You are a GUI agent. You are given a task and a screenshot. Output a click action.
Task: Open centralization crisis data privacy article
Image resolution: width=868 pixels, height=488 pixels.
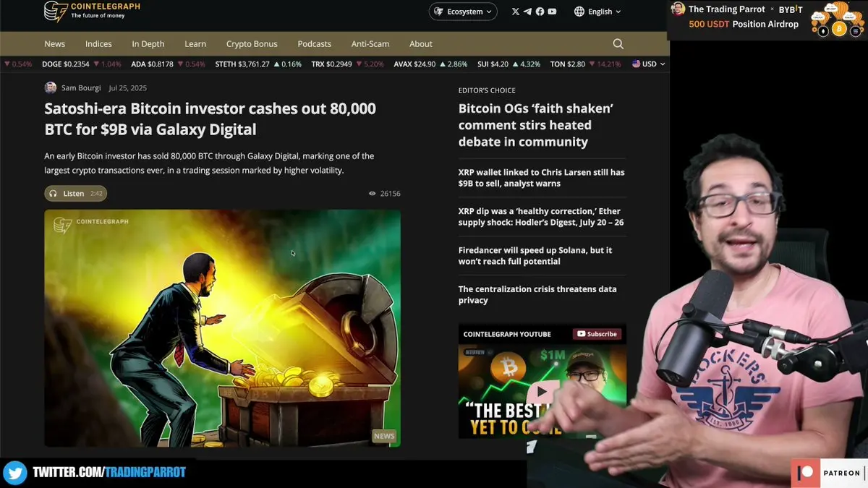(x=537, y=294)
